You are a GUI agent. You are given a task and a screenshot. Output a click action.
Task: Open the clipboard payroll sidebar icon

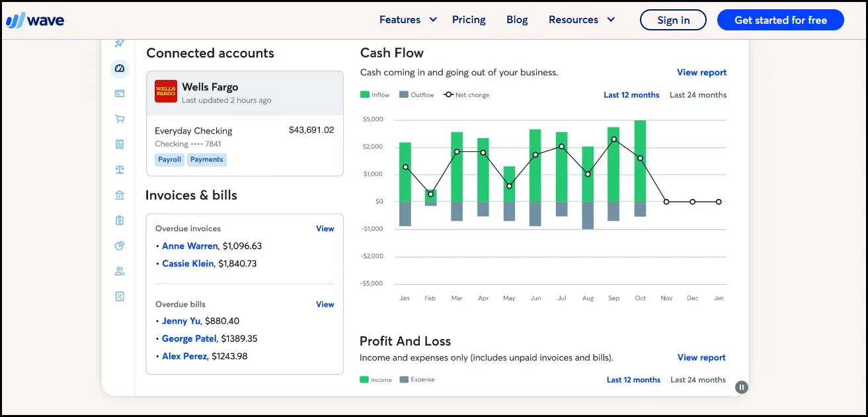tap(119, 219)
